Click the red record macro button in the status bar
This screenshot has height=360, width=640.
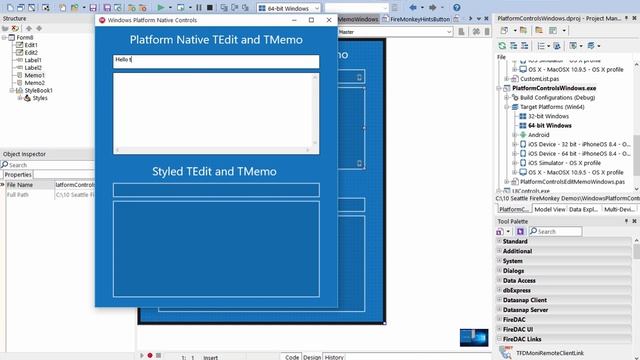[150, 356]
